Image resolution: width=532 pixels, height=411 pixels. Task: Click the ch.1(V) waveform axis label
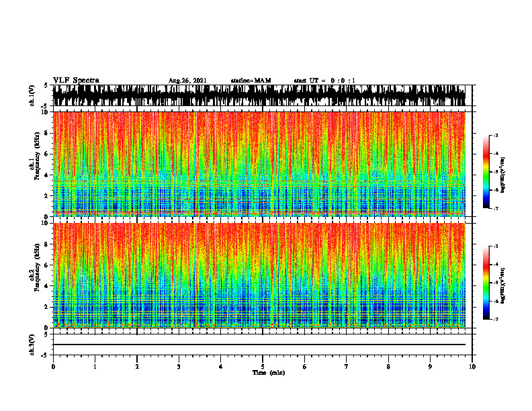32,95
